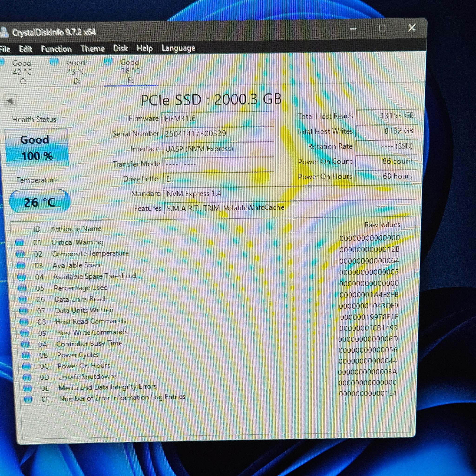Click the ID column header
The height and width of the screenshot is (476, 476).
[x=37, y=230]
